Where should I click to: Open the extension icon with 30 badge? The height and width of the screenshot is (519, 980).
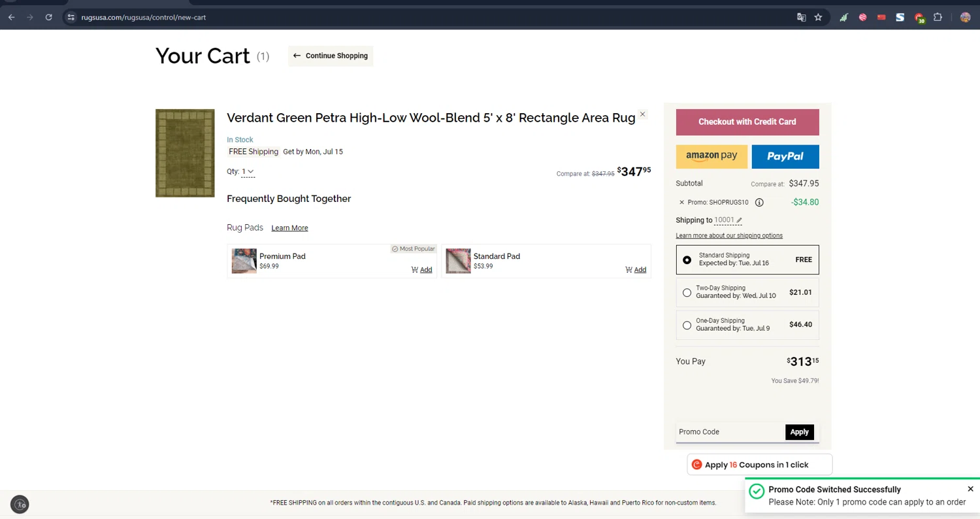click(x=919, y=18)
